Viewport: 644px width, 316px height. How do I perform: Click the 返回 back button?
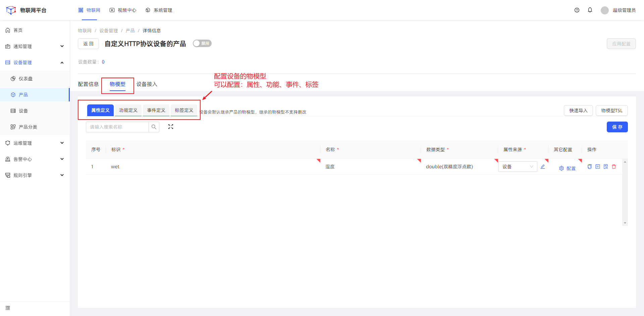pos(88,44)
